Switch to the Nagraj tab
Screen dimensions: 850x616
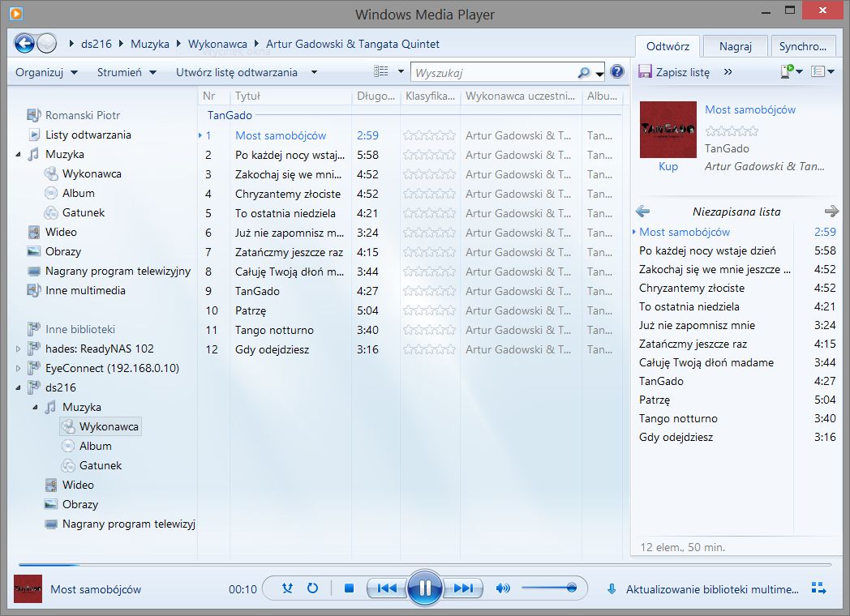735,46
